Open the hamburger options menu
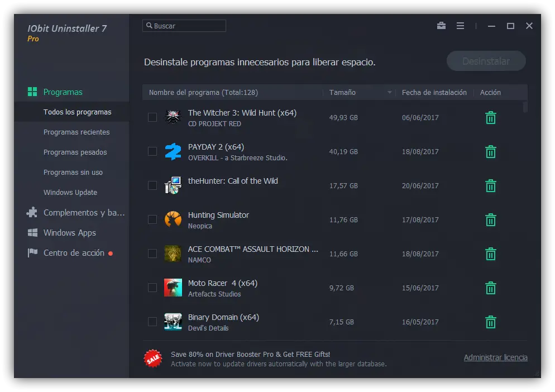 (x=460, y=26)
